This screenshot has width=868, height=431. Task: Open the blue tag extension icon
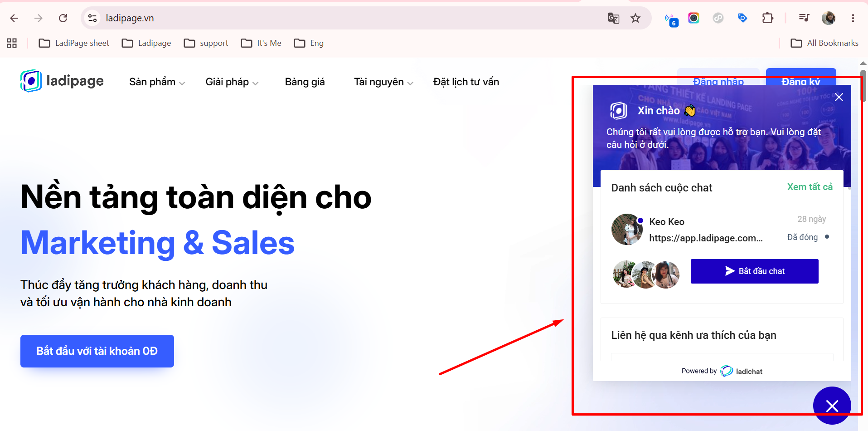pyautogui.click(x=742, y=18)
